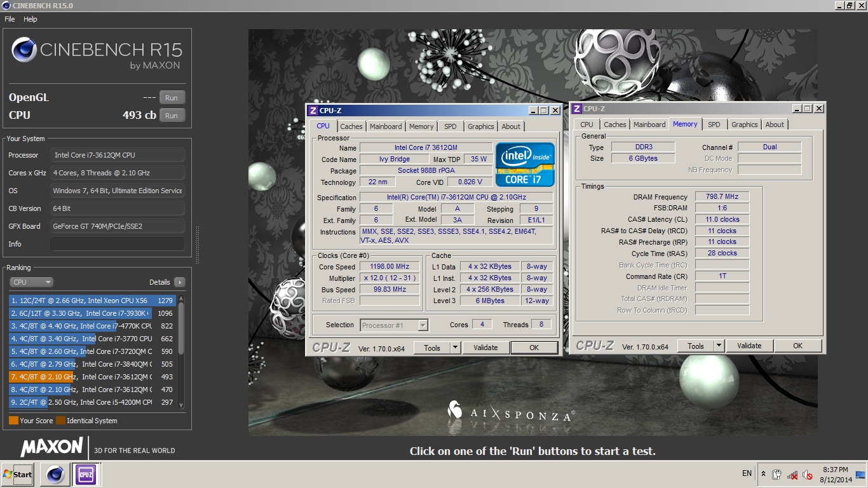This screenshot has height=488, width=868.
Task: Click the Core Speed value 1198.00 MHz
Action: tap(390, 267)
